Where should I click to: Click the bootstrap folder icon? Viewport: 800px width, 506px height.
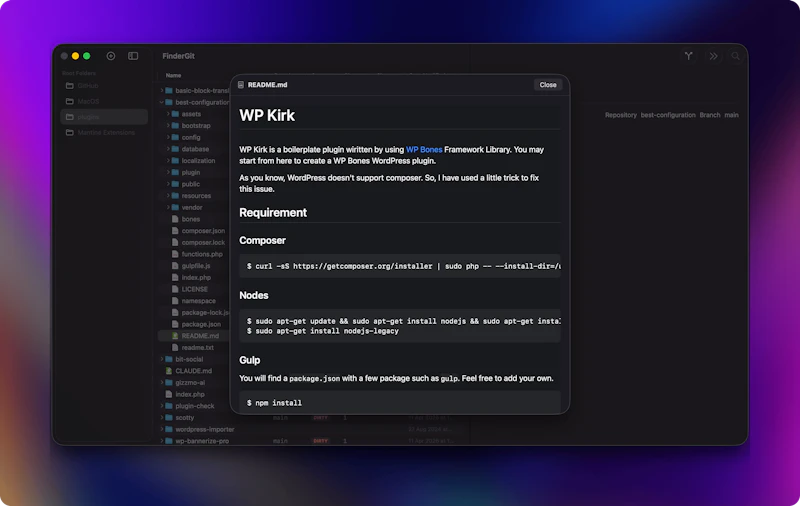175,126
